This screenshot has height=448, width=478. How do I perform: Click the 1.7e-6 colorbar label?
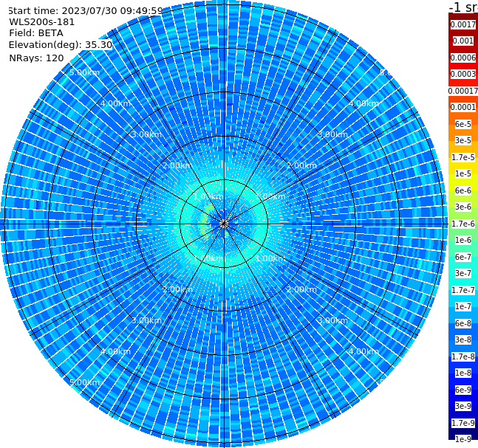pyautogui.click(x=463, y=224)
